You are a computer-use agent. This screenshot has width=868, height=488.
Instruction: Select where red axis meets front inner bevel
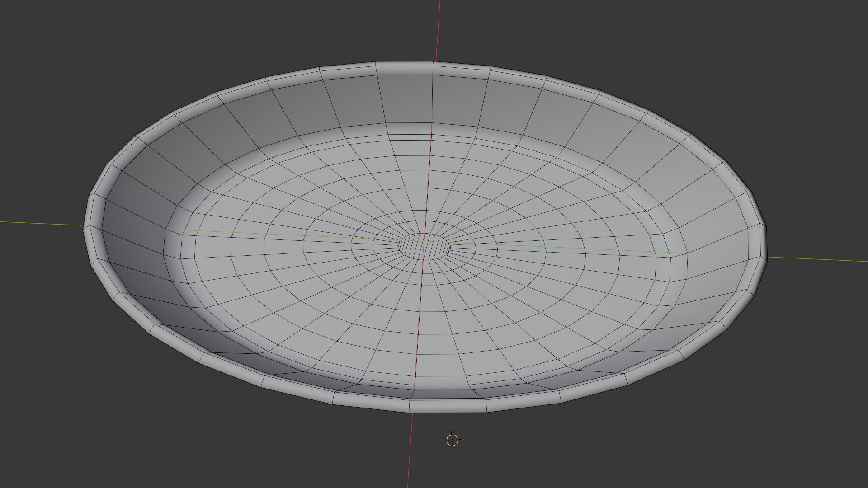coord(414,388)
